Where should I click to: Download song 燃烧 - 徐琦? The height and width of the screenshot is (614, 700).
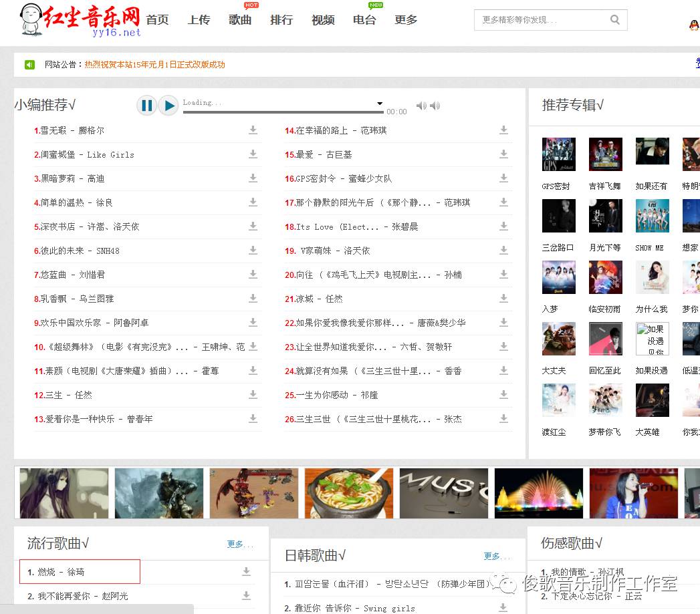pos(247,572)
